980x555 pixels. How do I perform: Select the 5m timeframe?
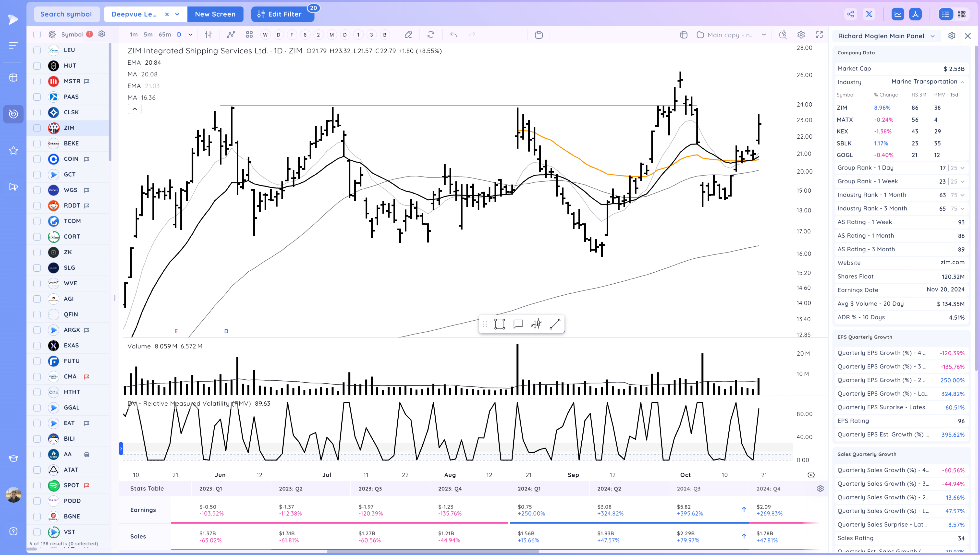148,35
